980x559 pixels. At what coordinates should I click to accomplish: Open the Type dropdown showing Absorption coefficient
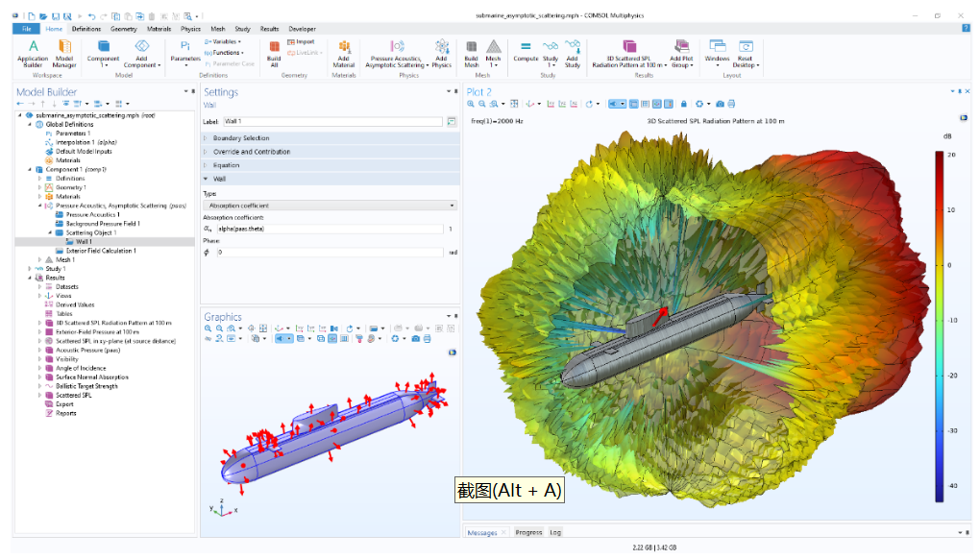330,206
